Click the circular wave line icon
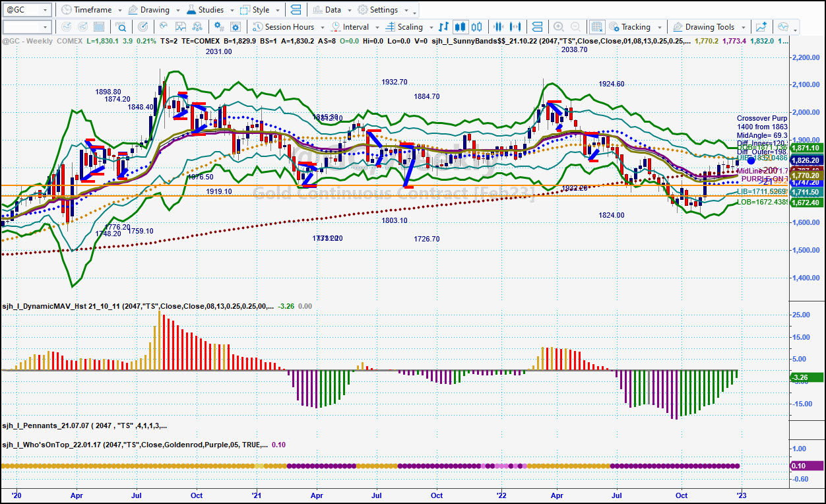This screenshot has width=826, height=504. 164,27
